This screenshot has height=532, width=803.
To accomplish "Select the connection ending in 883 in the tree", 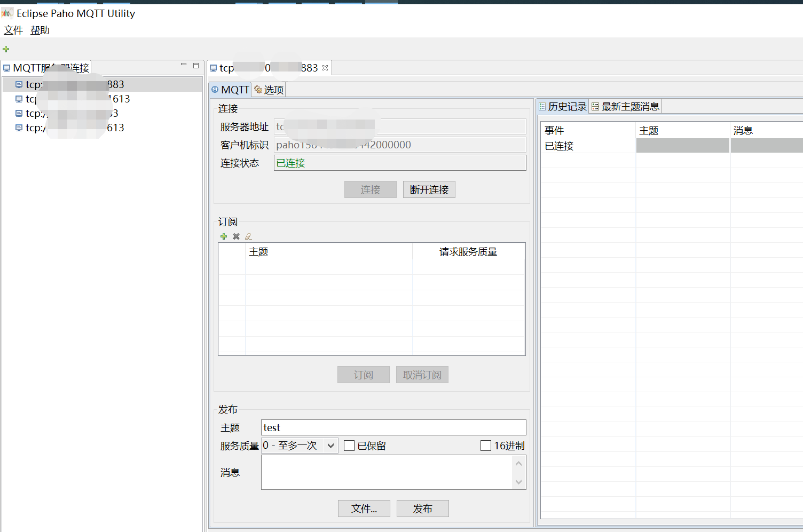I will (102, 84).
